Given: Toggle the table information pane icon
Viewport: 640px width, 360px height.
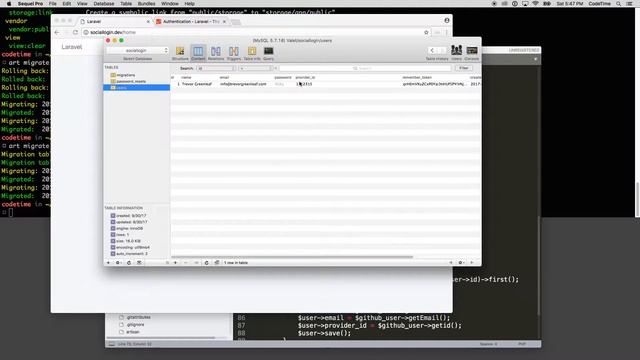Looking at the screenshot, I should [x=139, y=263].
